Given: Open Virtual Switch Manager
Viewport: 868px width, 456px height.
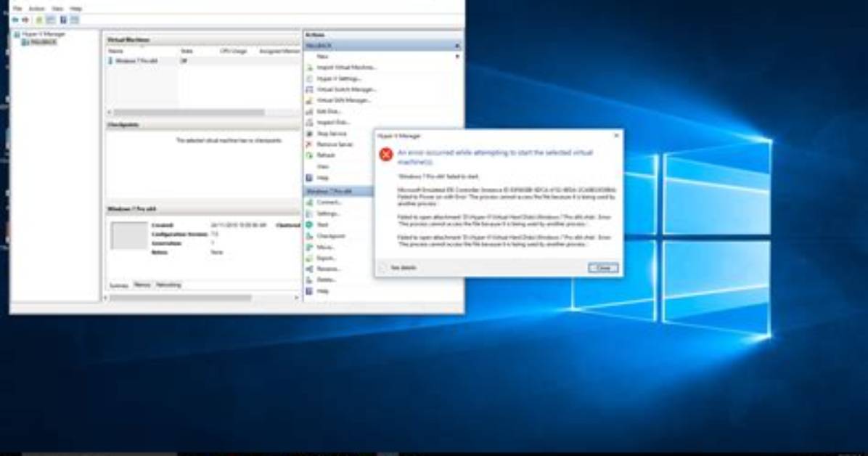Looking at the screenshot, I should click(x=346, y=89).
